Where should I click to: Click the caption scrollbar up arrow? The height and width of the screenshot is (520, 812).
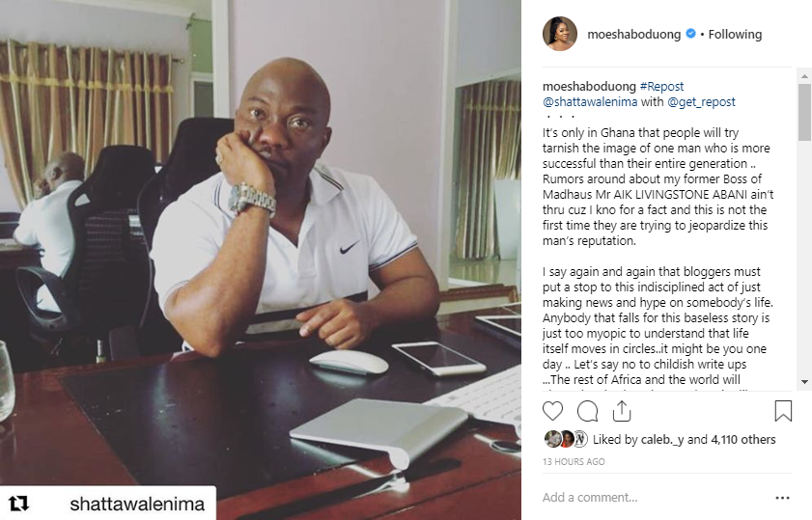[x=804, y=76]
